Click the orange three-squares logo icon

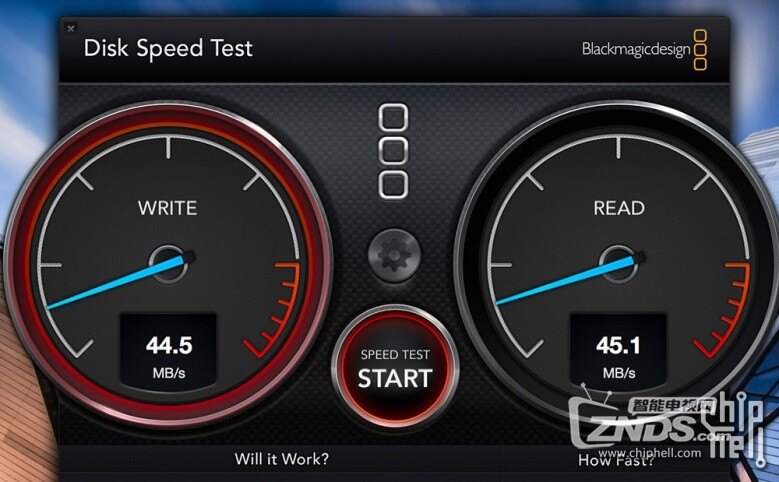(700, 50)
